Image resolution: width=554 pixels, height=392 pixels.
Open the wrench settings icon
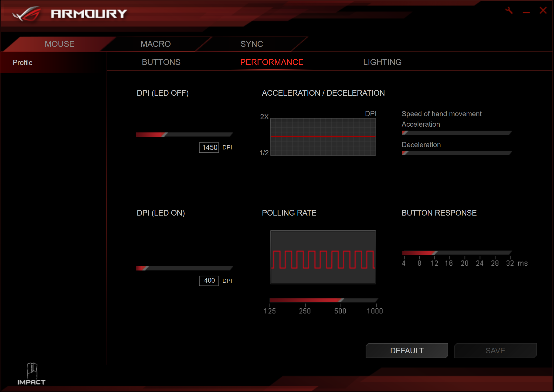tap(509, 11)
